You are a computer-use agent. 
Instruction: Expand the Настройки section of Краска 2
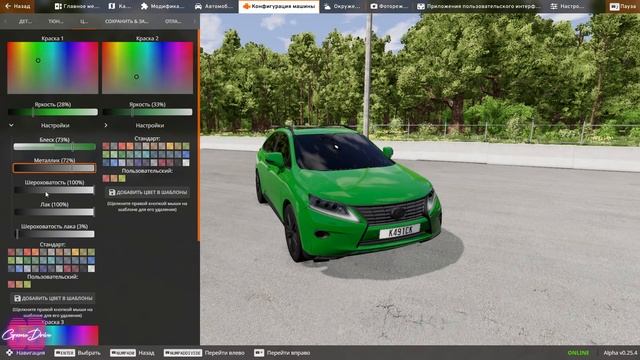pyautogui.click(x=106, y=125)
